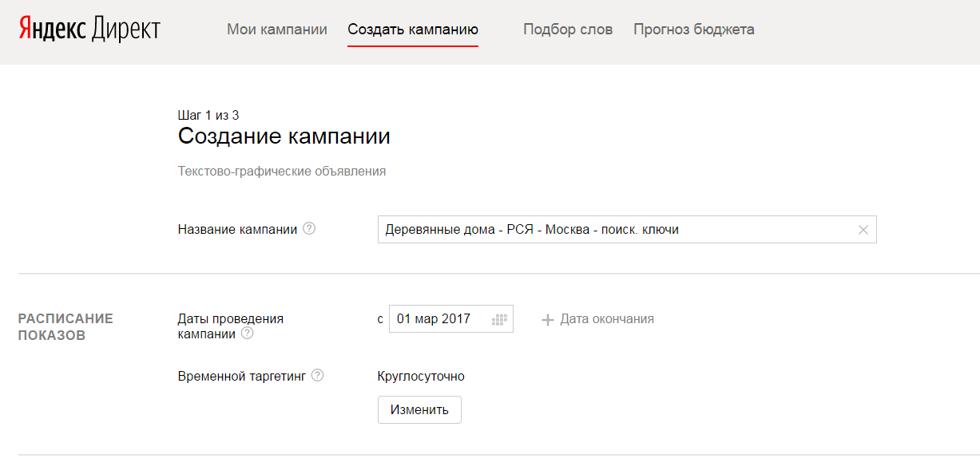Click the Шаг 1 из 3 indicator
The height and width of the screenshot is (470, 980).
(x=208, y=116)
